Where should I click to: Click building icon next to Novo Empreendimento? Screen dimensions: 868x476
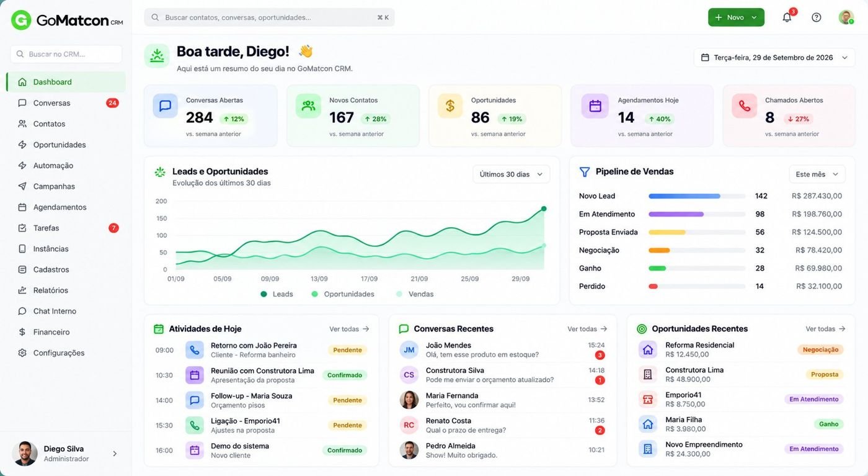[x=648, y=449]
